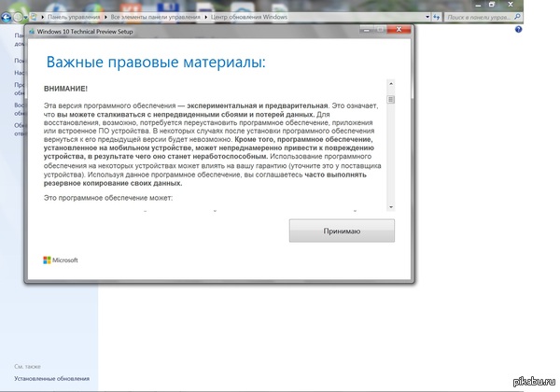Grab the legal text scrollbar thumb
Image resolution: width=560 pixels, height=392 pixels.
(x=391, y=99)
